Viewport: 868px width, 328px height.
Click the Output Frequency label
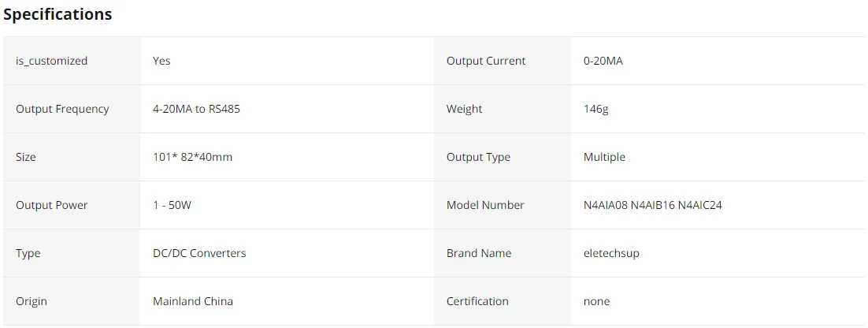[x=62, y=109]
